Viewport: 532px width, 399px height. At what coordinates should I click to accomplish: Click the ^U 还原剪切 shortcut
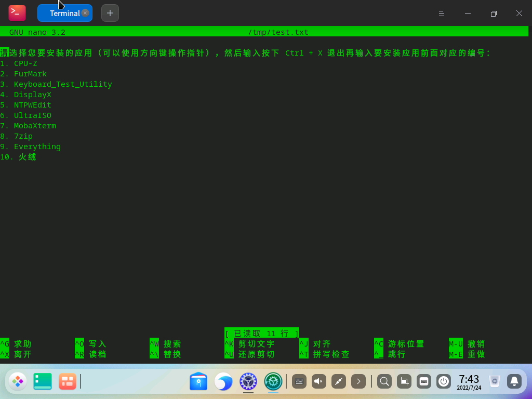coord(250,354)
